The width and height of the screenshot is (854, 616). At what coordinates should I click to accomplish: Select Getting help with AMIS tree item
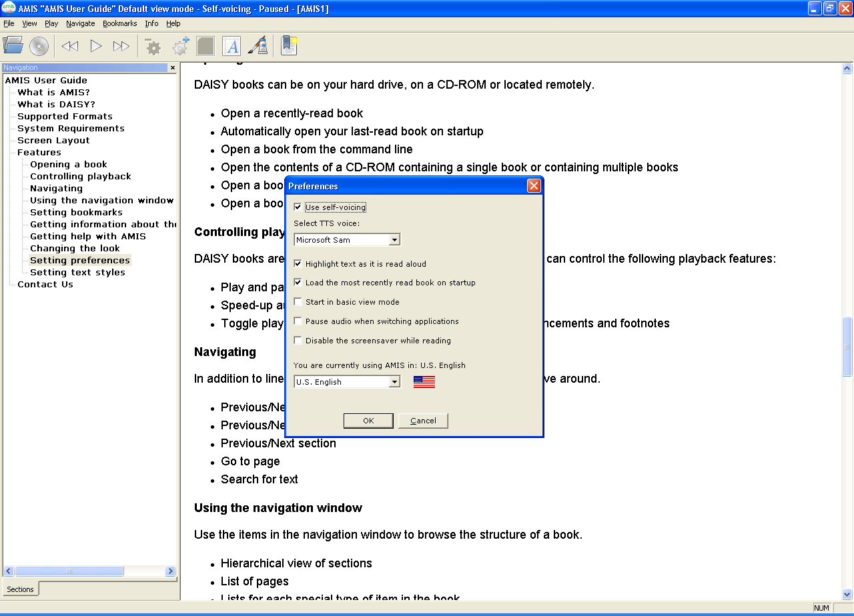point(88,236)
